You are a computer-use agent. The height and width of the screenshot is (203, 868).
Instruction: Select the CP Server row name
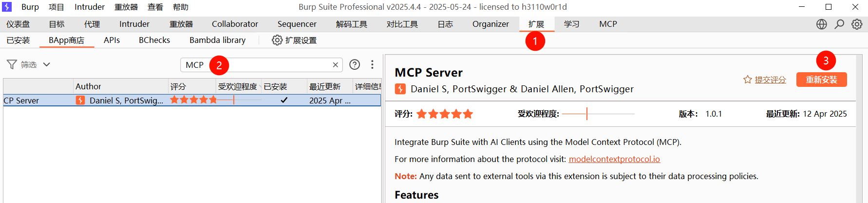21,101
